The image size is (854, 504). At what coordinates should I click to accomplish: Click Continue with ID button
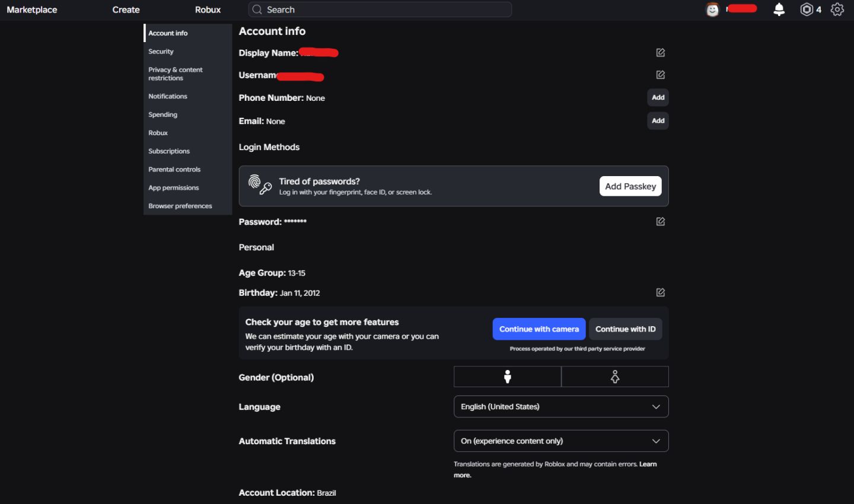click(626, 329)
